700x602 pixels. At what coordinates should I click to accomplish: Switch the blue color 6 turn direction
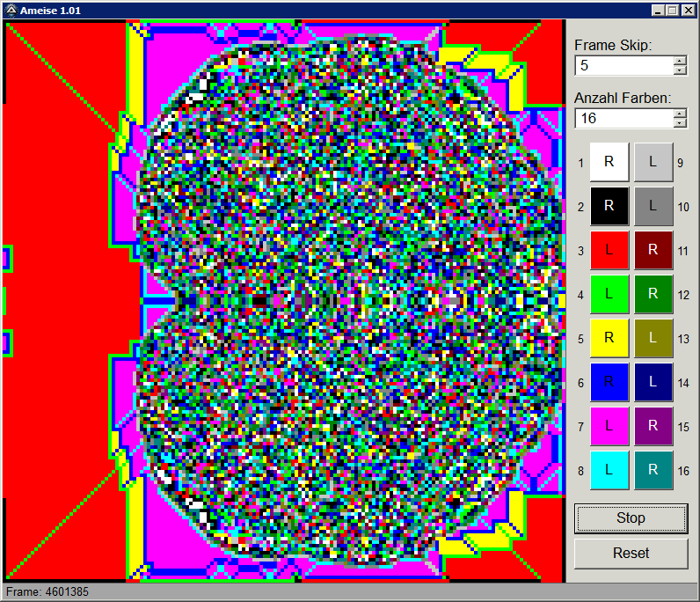coord(609,382)
